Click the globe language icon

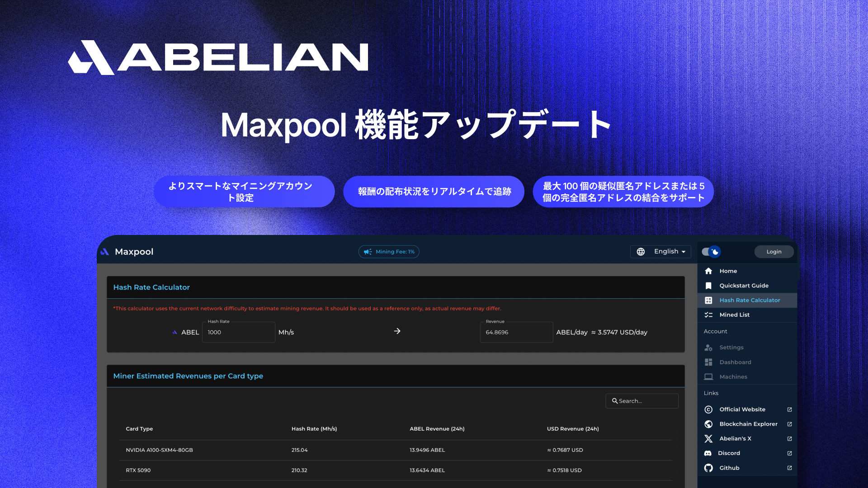[641, 252]
